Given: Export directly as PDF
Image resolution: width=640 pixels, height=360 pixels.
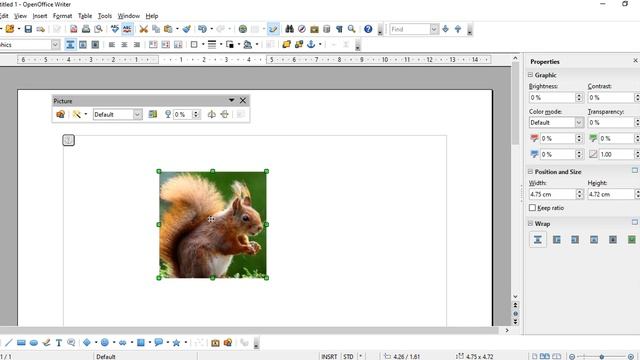Looking at the screenshot, I should coord(73,29).
